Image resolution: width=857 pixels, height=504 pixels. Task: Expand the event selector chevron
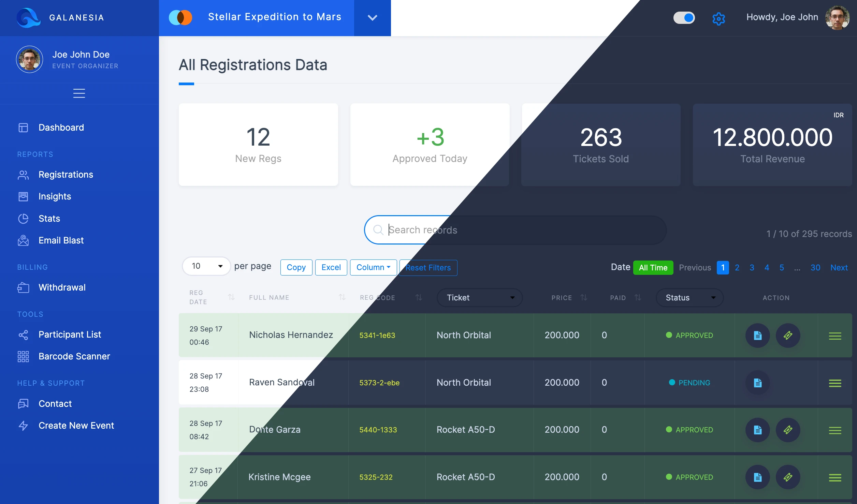(372, 18)
